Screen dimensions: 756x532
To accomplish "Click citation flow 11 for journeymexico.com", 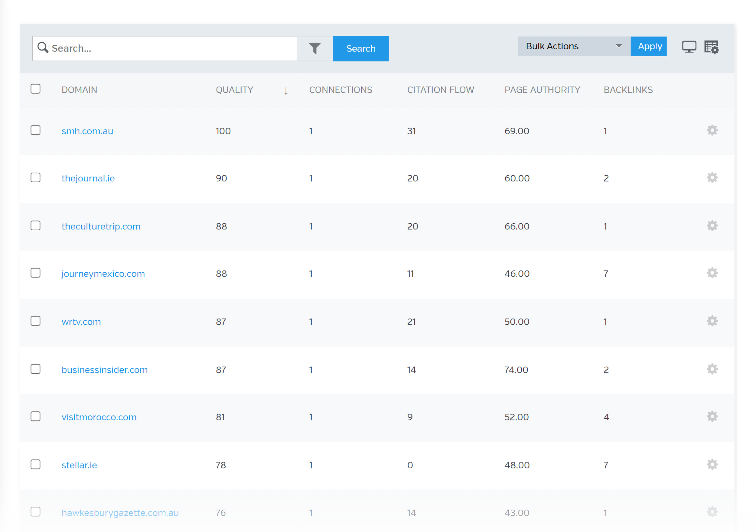I will coord(411,274).
